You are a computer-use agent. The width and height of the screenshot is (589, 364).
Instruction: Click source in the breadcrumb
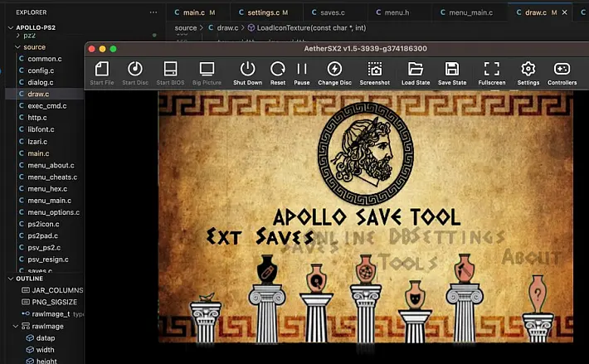tap(186, 27)
